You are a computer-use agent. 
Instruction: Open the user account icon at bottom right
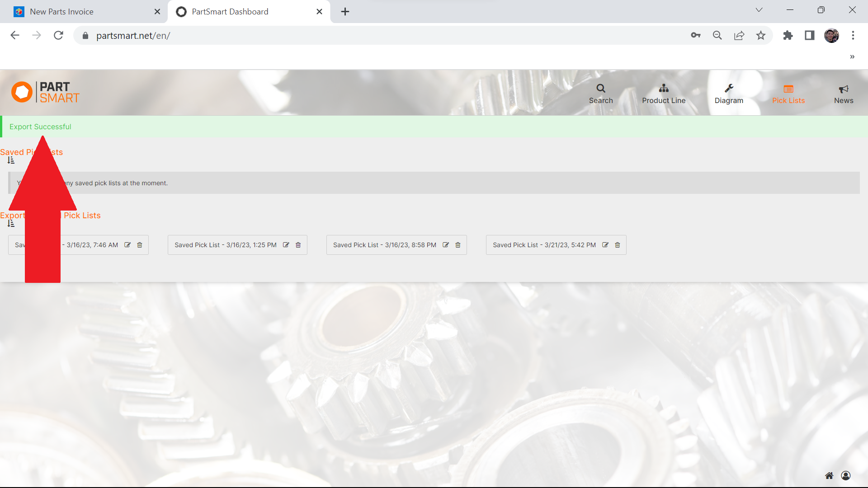(846, 475)
